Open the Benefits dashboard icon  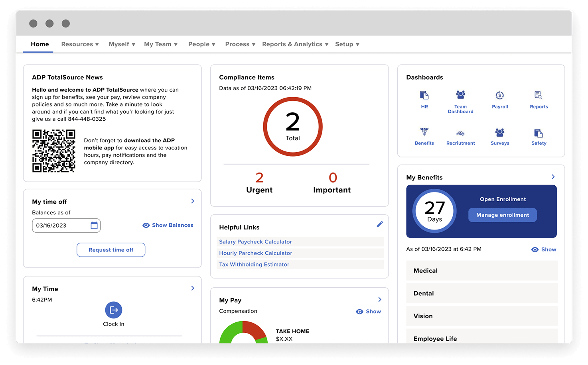[424, 132]
